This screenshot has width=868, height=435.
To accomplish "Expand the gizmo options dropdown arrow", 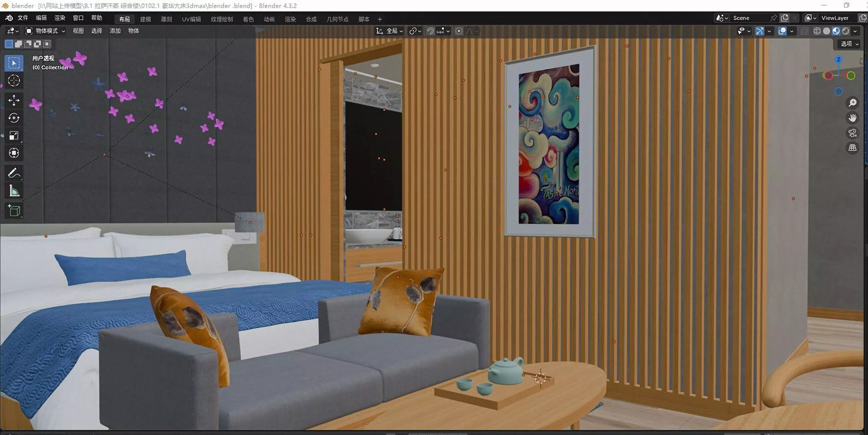I will pyautogui.click(x=769, y=31).
